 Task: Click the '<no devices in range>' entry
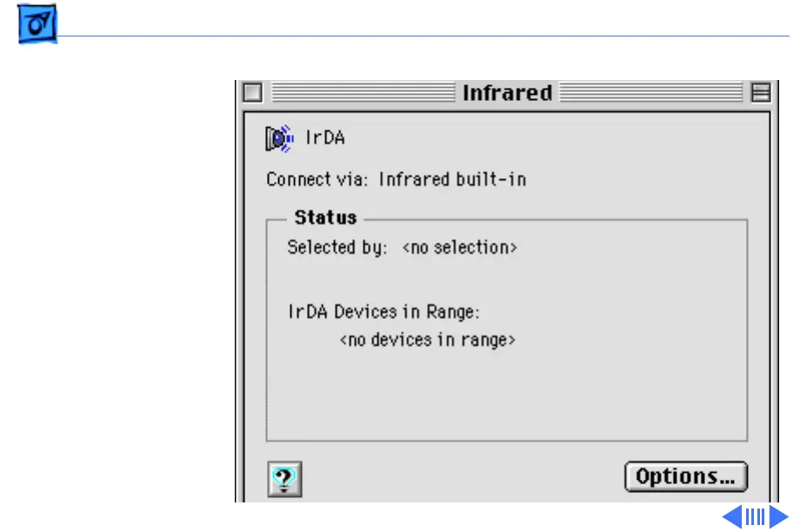tap(428, 340)
